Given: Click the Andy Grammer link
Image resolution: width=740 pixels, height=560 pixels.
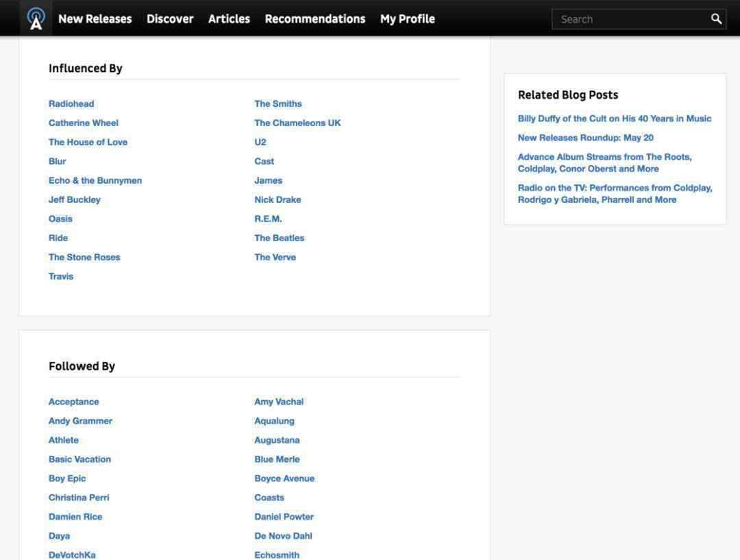Looking at the screenshot, I should 80,421.
